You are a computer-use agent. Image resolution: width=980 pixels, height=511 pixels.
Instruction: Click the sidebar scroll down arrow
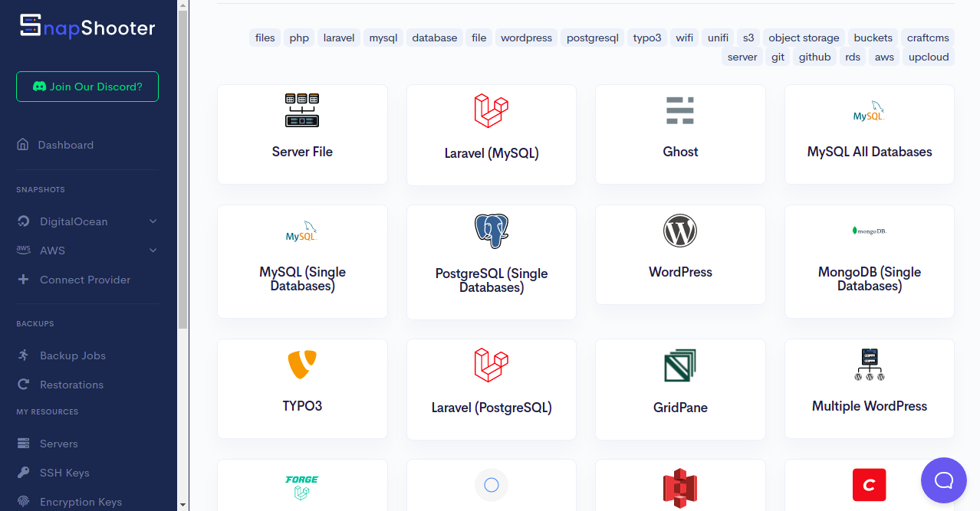[183, 505]
